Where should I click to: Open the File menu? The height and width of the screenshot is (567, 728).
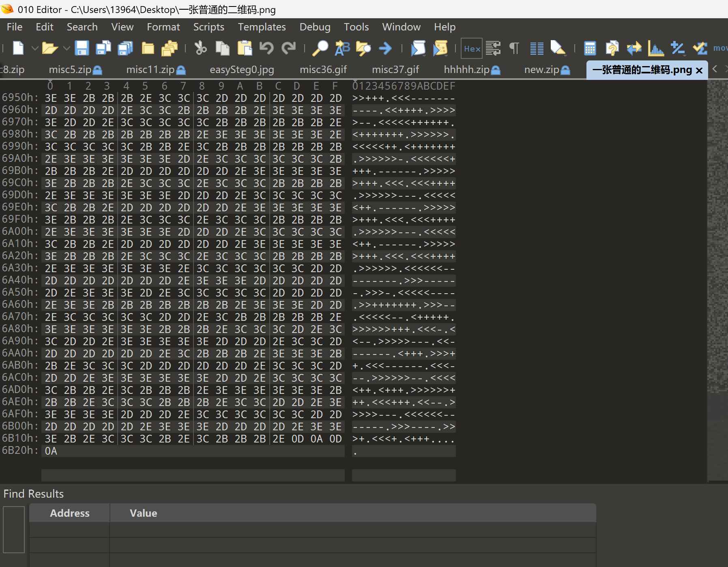click(15, 27)
